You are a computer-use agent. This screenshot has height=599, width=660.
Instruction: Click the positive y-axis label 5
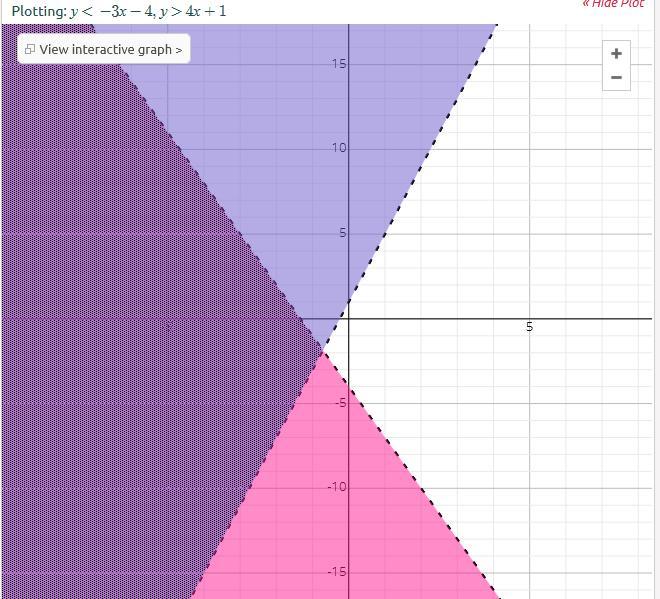click(343, 233)
